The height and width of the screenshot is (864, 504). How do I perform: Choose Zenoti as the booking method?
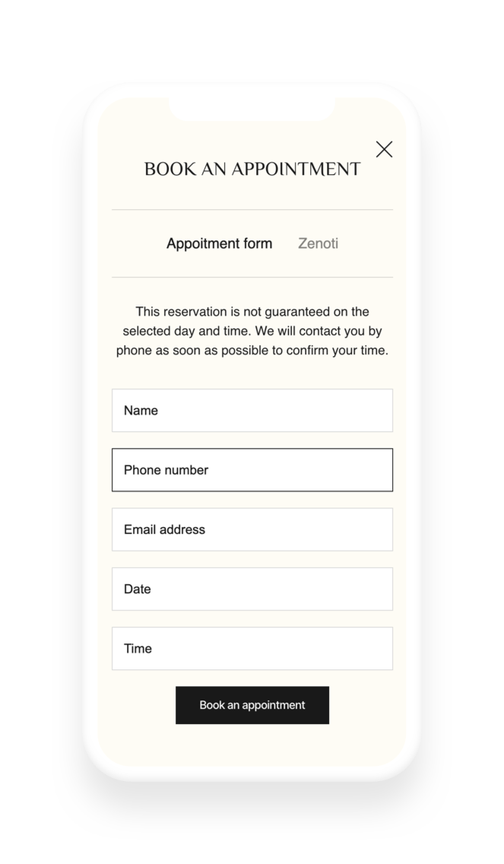pyautogui.click(x=318, y=243)
